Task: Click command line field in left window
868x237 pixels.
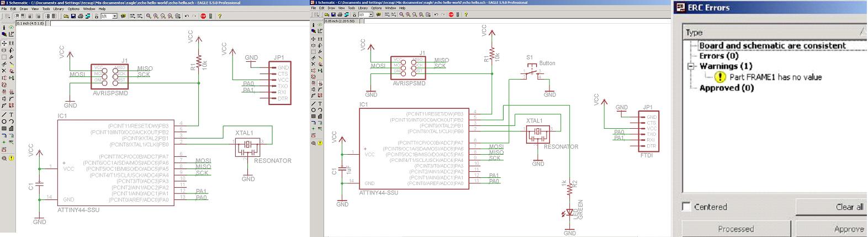Action: pos(180,24)
